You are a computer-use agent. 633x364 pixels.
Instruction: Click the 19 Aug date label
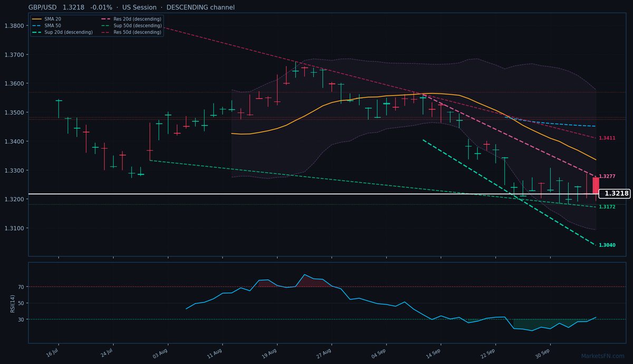coord(270,352)
